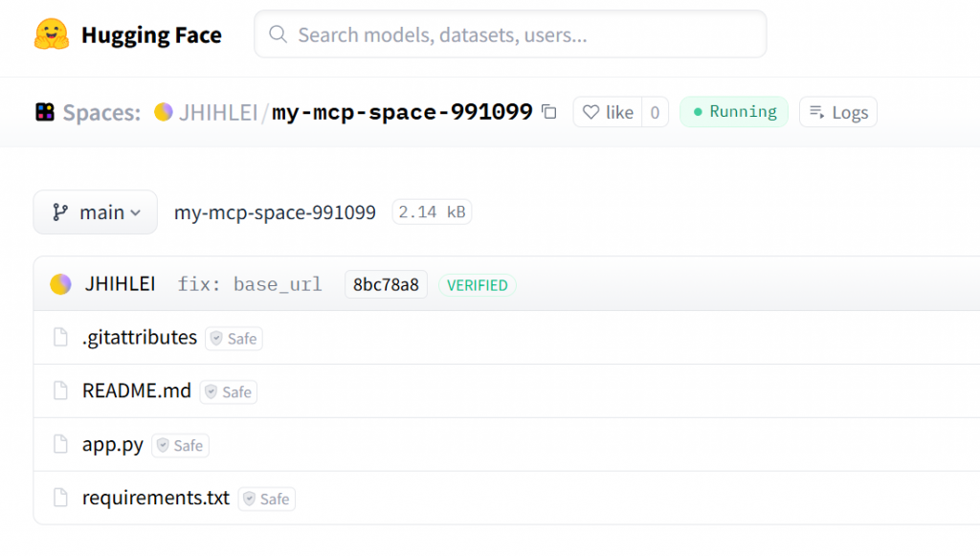Image resolution: width=980 pixels, height=557 pixels.
Task: Click the magnifier icon in search bar
Action: coord(278,34)
